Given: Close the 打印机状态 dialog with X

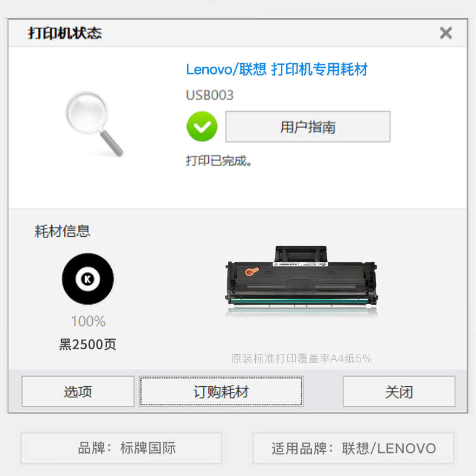Looking at the screenshot, I should (446, 33).
